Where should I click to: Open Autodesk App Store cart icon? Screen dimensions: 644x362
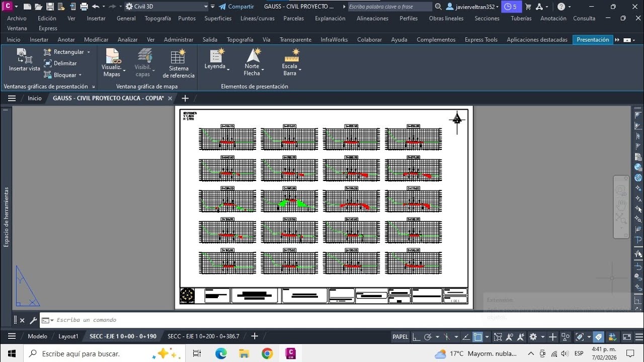(x=528, y=7)
